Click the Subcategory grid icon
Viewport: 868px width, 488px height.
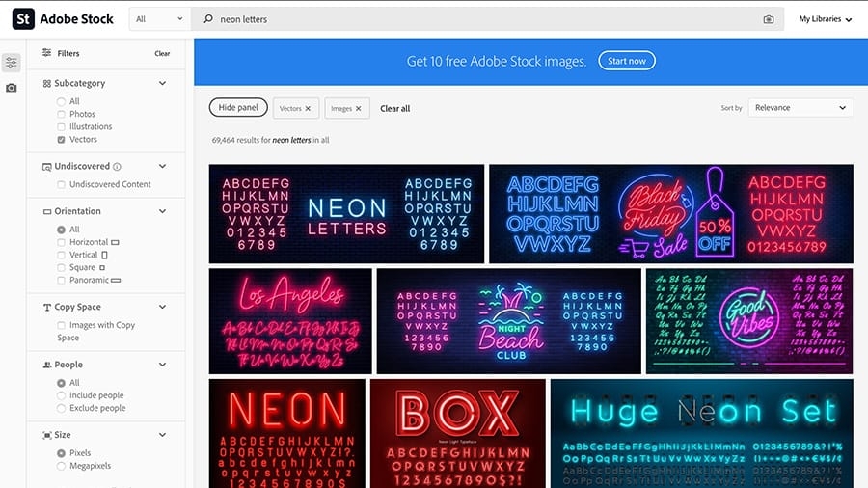[x=46, y=84]
